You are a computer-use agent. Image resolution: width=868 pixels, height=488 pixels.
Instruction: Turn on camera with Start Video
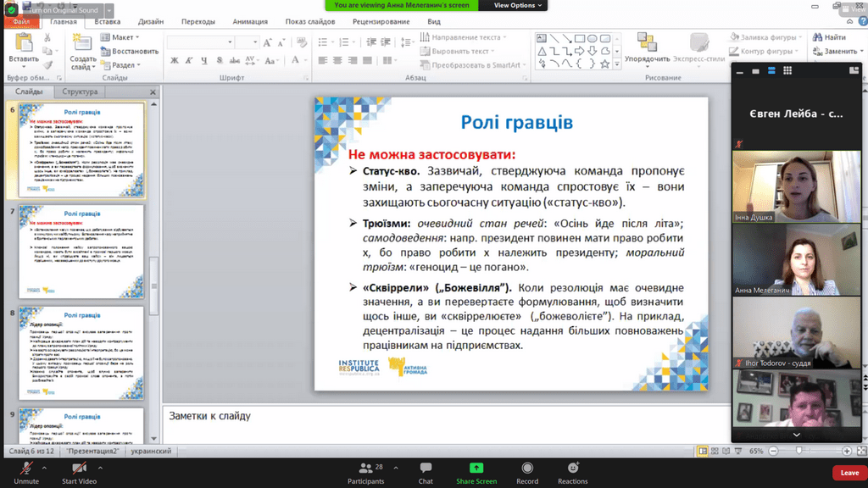coord(79,469)
